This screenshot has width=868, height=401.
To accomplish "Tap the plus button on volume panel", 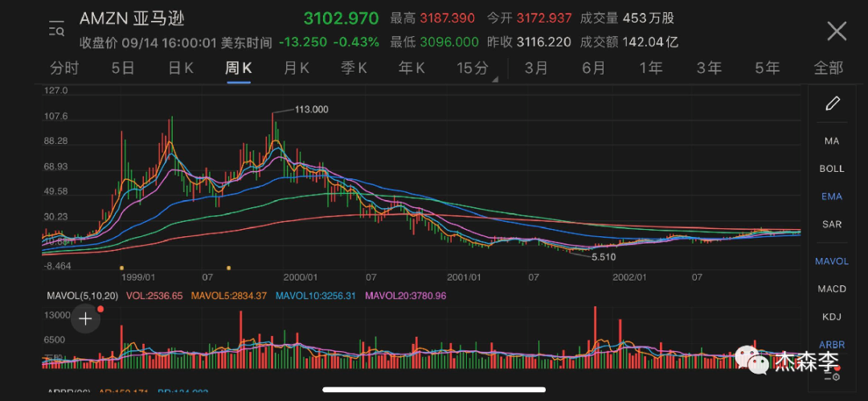I will (85, 319).
